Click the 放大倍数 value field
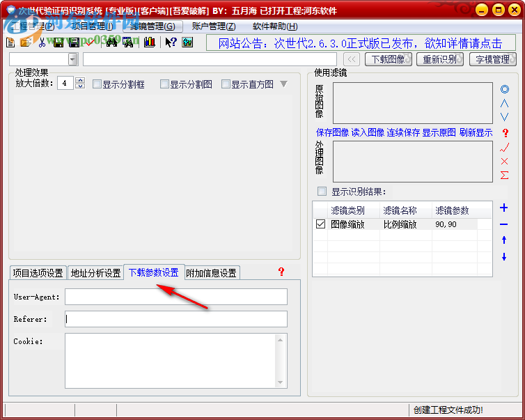Viewport: 525px width, 420px height. point(65,83)
